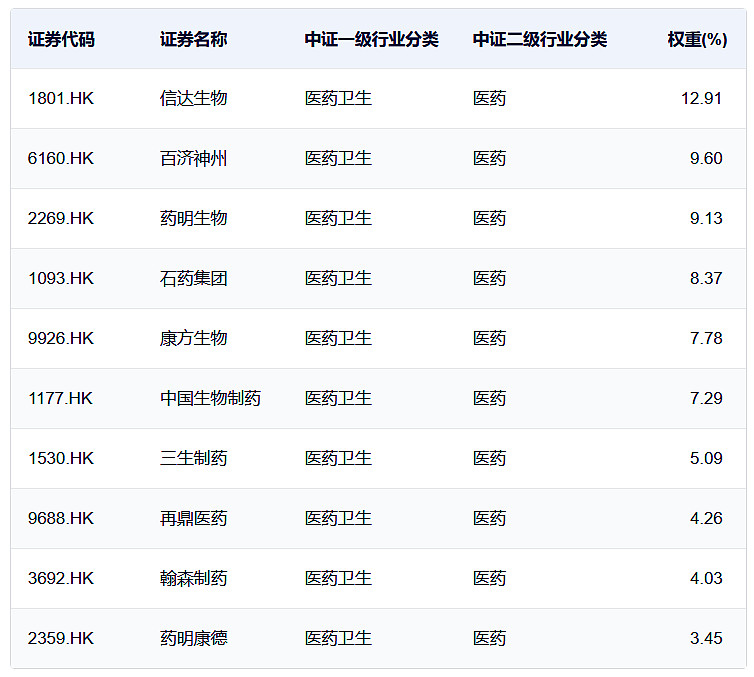Click the weight value 5.09
The image size is (754, 677).
pyautogui.click(x=706, y=459)
